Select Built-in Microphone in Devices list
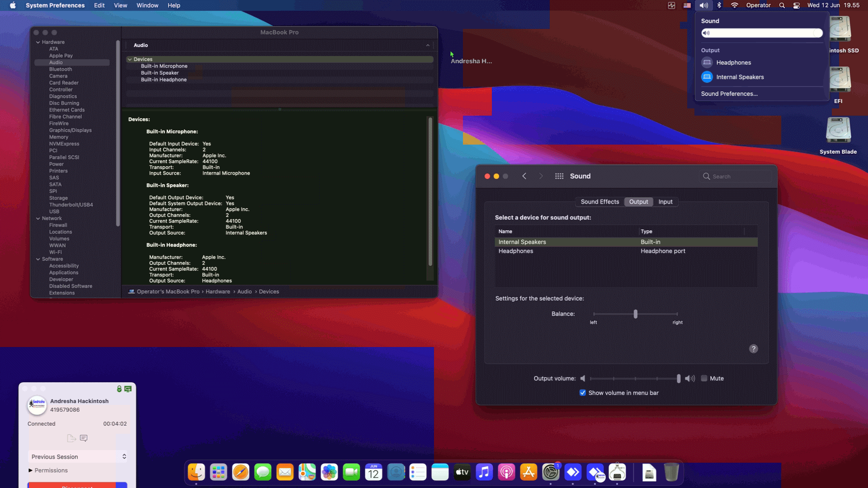The height and width of the screenshot is (488, 868). pos(164,66)
